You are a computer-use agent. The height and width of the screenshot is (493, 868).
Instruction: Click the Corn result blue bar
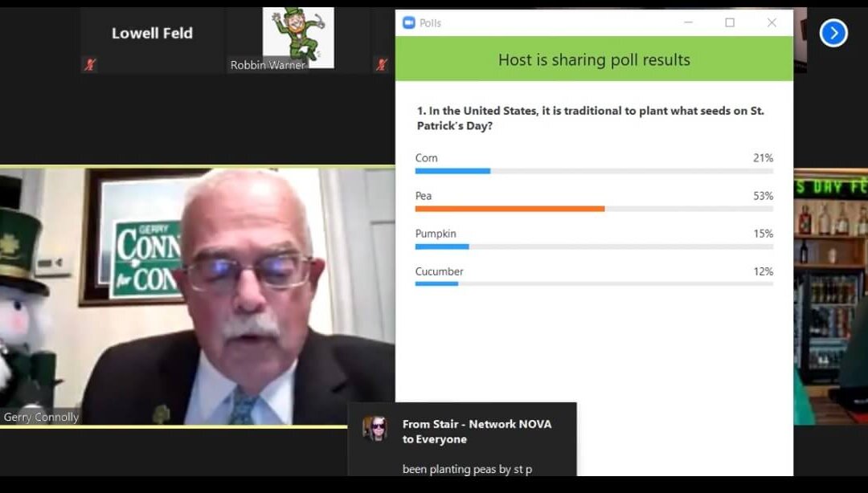pos(452,171)
